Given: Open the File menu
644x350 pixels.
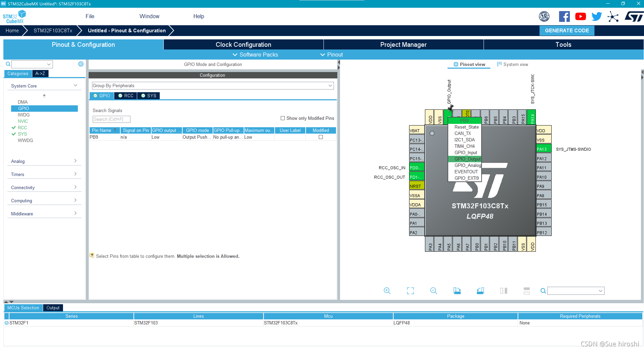Looking at the screenshot, I should tap(90, 16).
